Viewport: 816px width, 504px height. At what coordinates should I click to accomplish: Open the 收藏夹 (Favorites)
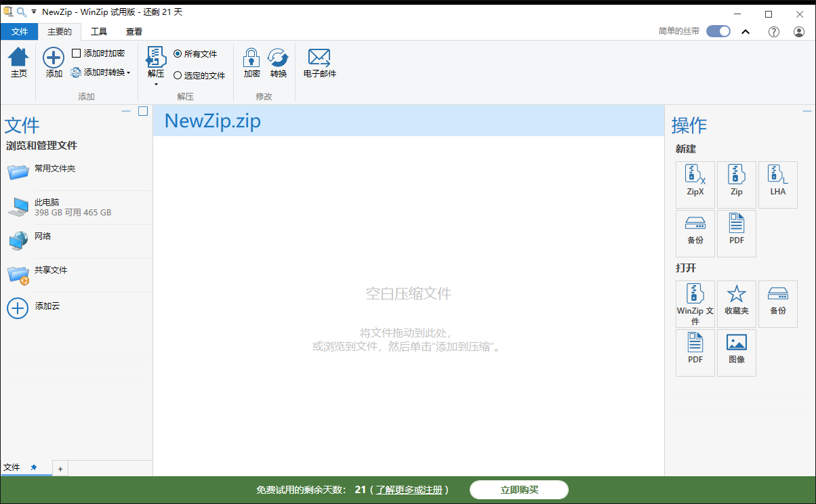coord(736,303)
